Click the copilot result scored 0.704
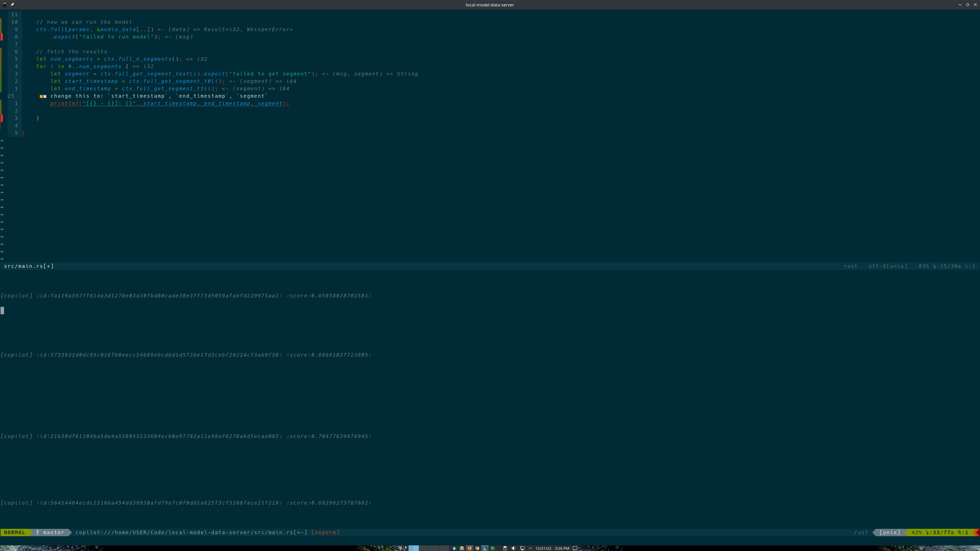The width and height of the screenshot is (980, 551). (186, 436)
